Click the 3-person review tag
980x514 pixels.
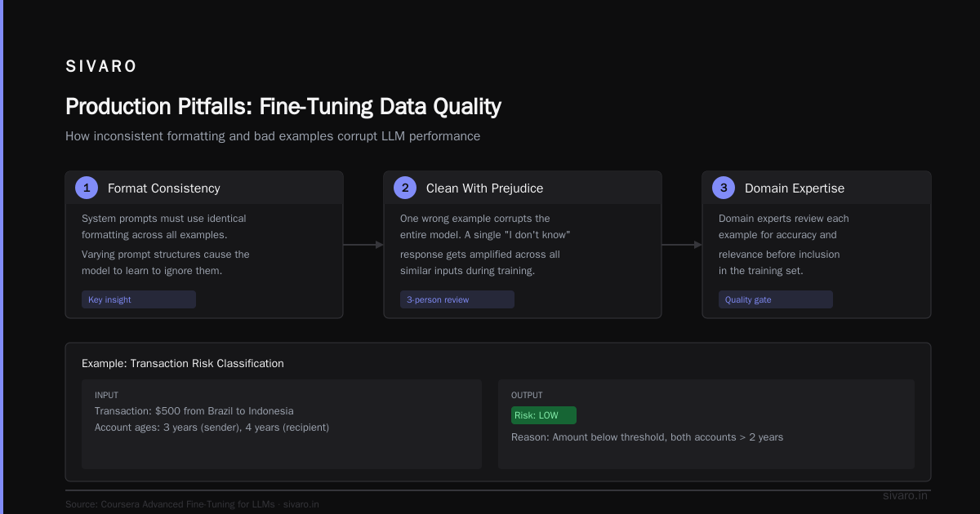click(x=457, y=299)
